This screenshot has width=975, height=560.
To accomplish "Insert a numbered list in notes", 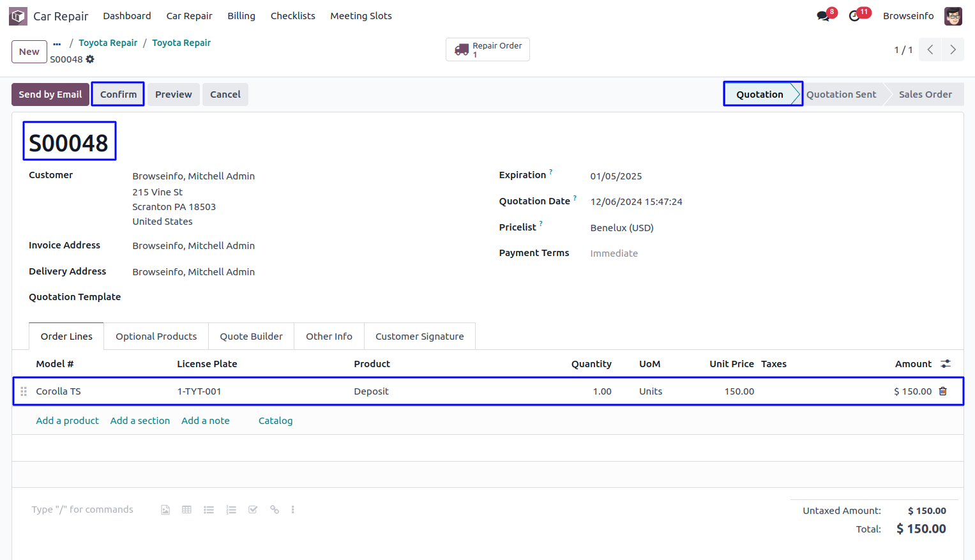I will [x=231, y=510].
